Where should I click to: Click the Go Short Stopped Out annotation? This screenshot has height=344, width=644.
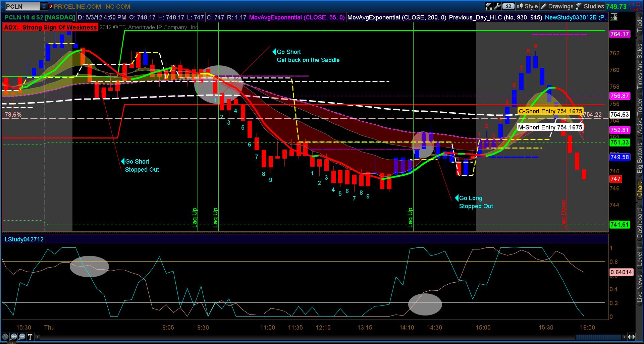(141, 166)
